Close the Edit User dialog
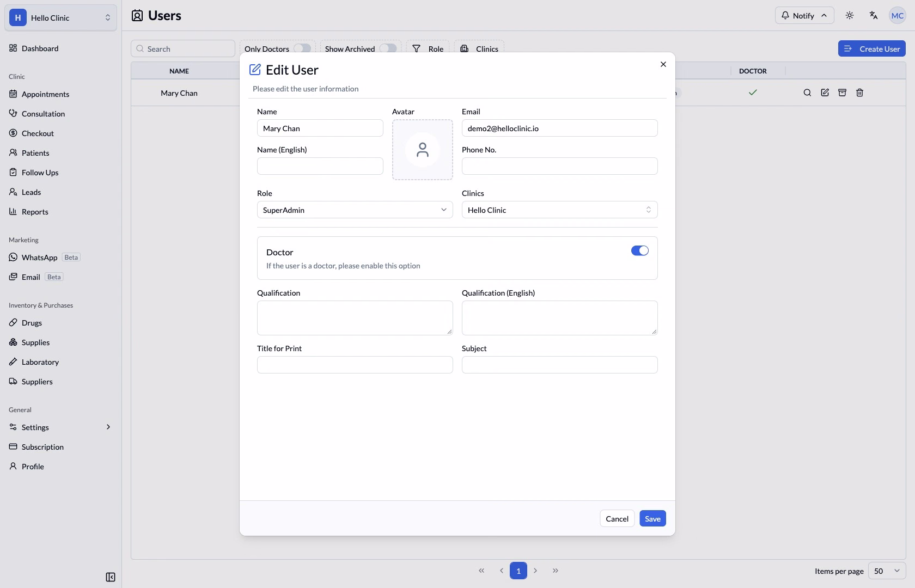Image resolution: width=915 pixels, height=588 pixels. 663,64
